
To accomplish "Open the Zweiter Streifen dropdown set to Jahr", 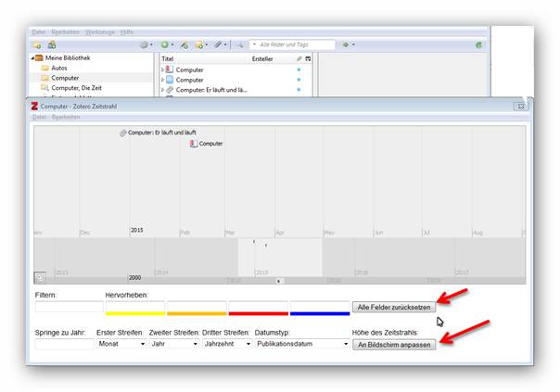I will tap(174, 344).
